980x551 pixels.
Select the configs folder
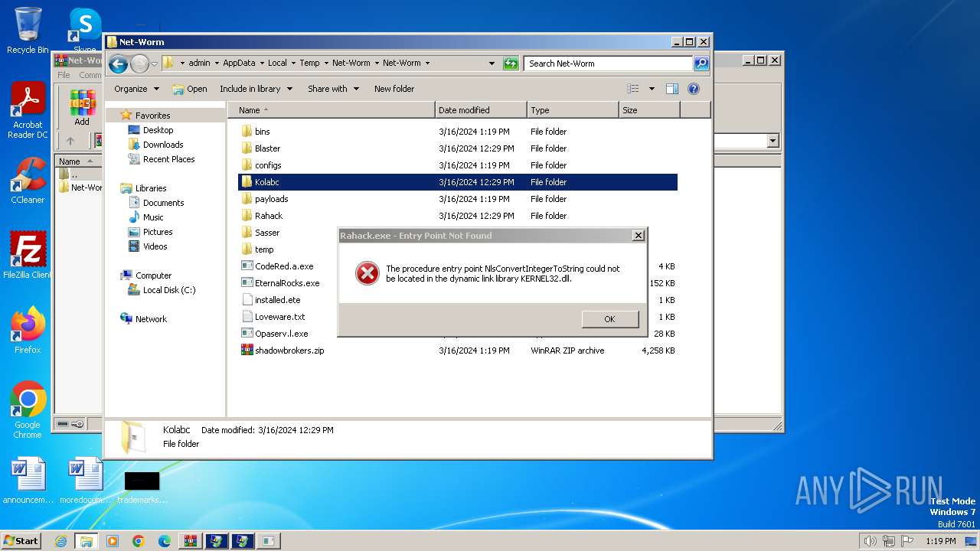(x=268, y=165)
